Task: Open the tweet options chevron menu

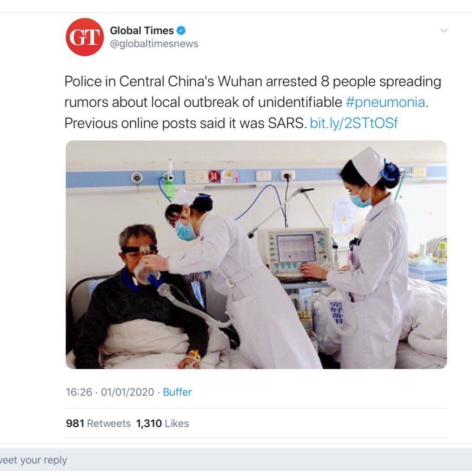Action: pyautogui.click(x=444, y=31)
